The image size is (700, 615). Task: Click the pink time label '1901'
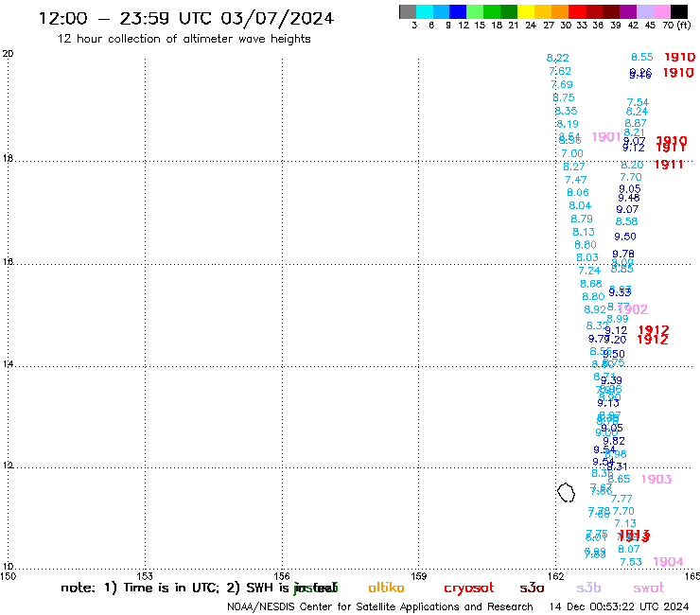point(606,137)
